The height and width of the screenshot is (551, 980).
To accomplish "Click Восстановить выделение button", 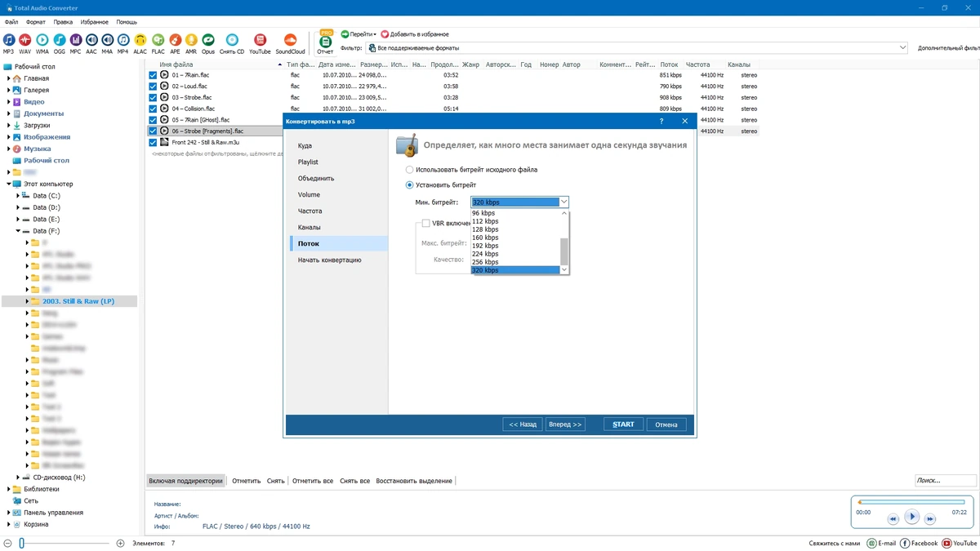I will tap(414, 481).
